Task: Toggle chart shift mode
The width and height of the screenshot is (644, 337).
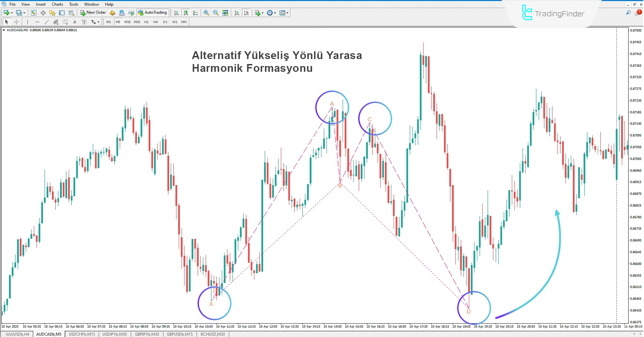Action: pos(247,13)
